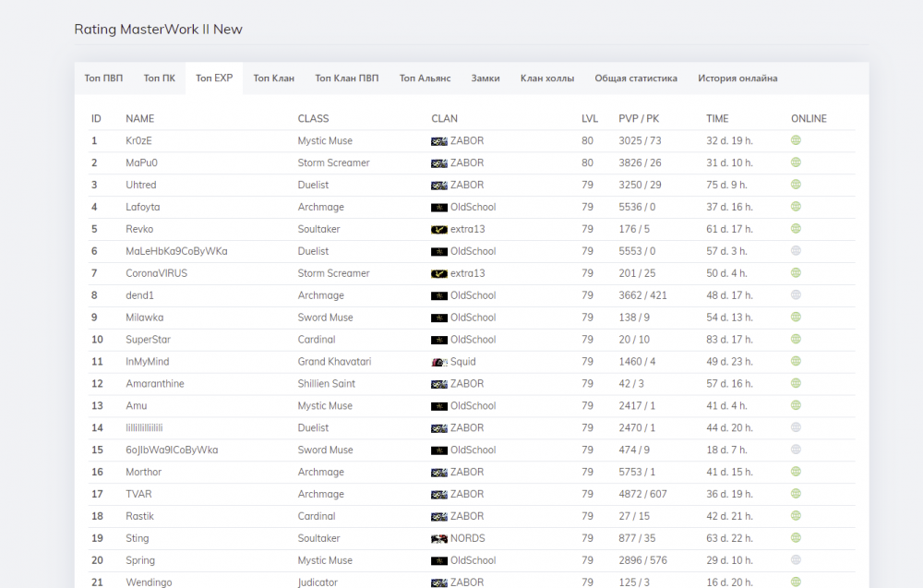Click the PVP / PK column header
Image resolution: width=923 pixels, height=588 pixels.
[639, 118]
